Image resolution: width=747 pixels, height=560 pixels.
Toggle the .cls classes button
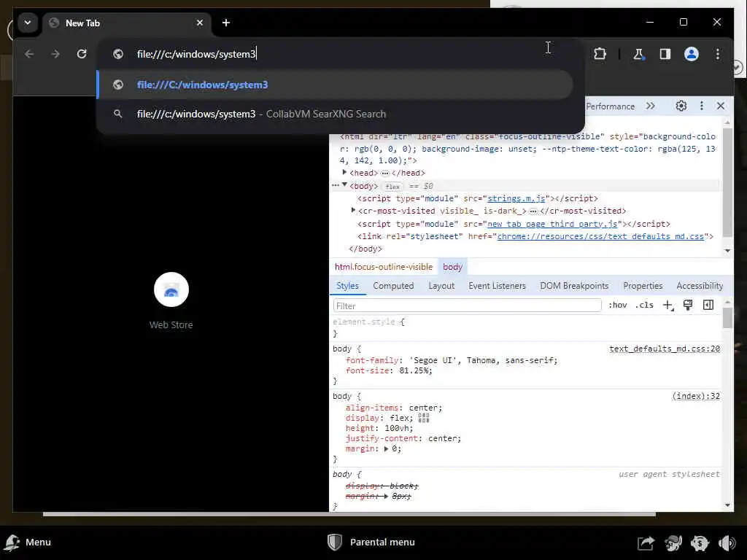click(x=644, y=306)
